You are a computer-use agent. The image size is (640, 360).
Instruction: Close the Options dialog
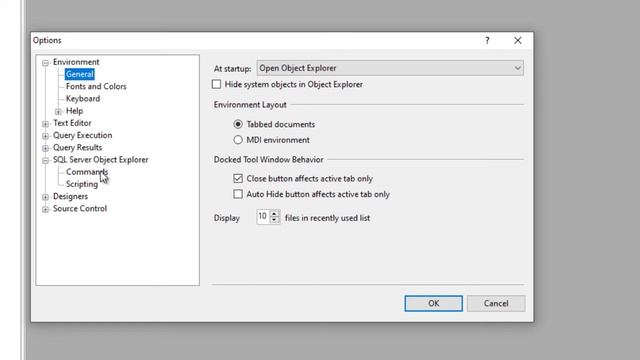pyautogui.click(x=518, y=40)
